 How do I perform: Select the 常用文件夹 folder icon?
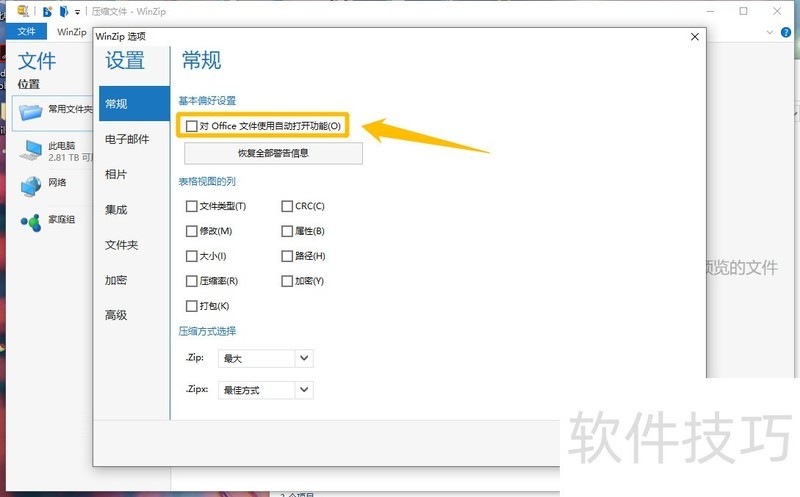[31, 111]
